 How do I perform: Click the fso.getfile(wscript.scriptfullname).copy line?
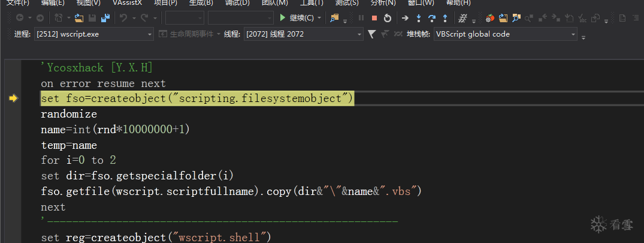pos(231,191)
